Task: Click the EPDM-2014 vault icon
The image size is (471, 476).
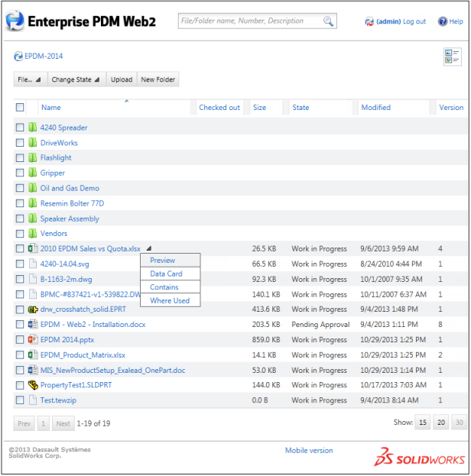Action: pyautogui.click(x=18, y=57)
